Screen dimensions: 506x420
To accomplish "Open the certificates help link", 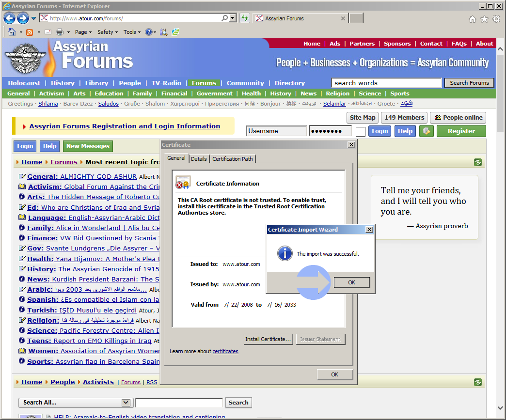I will point(225,351).
